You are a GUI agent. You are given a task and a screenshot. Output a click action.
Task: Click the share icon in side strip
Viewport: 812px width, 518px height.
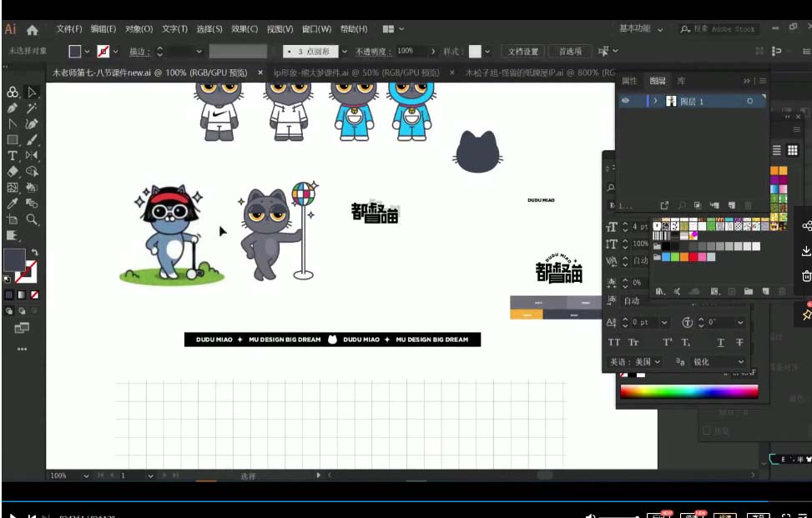pyautogui.click(x=806, y=226)
